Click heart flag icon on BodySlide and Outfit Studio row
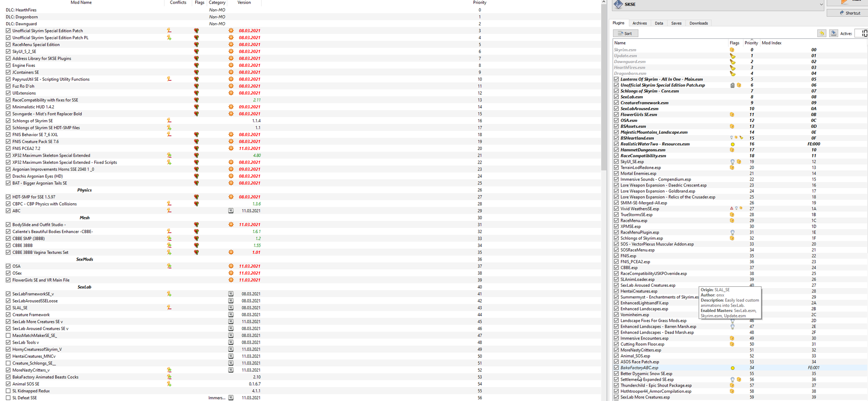 (x=196, y=225)
